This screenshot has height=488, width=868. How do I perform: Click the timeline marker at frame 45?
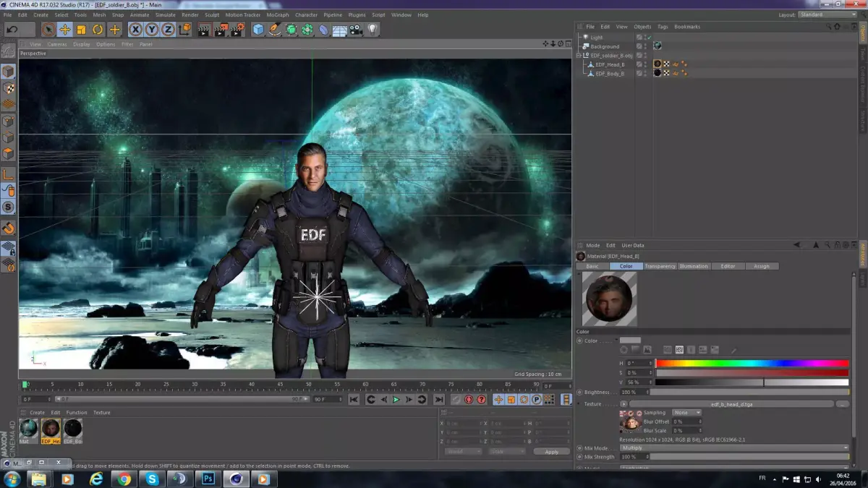(x=280, y=385)
